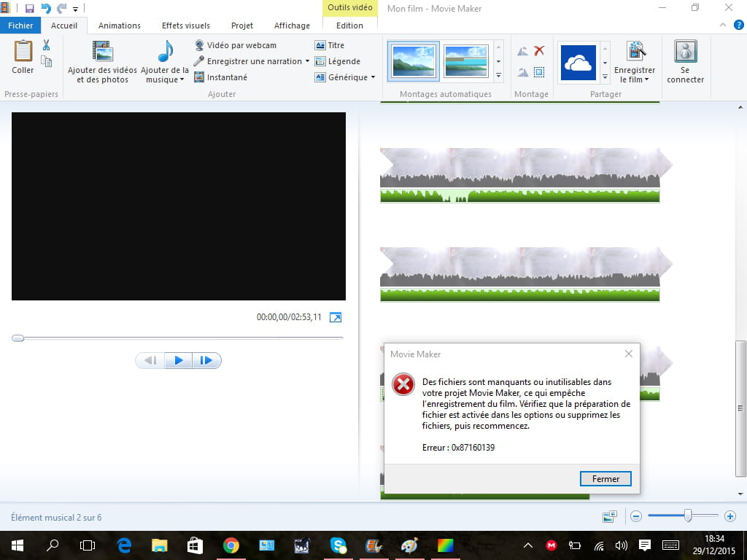Open Enregistrer une narration dropdown arrow
747x560 pixels.
[x=307, y=61]
